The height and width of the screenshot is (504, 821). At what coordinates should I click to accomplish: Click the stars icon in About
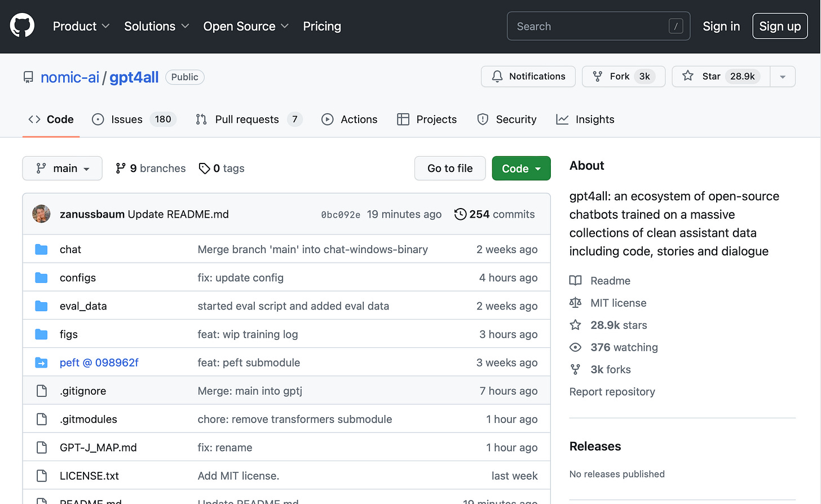pos(575,325)
